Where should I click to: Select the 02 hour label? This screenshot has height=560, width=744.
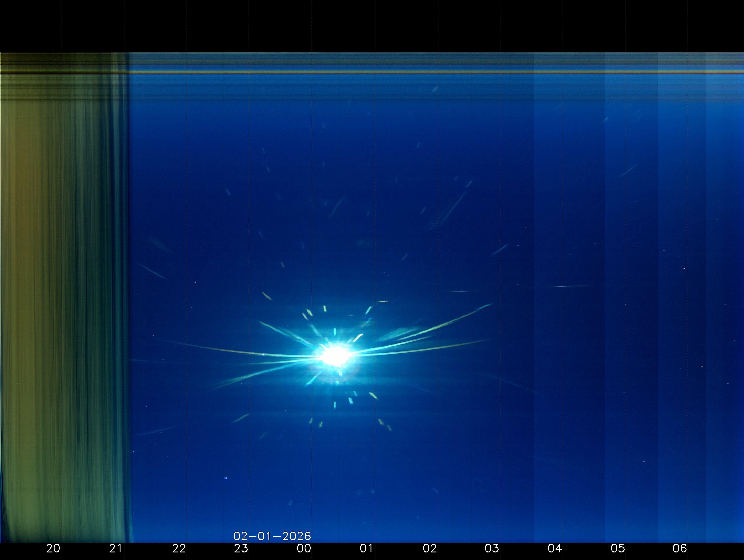coord(429,549)
